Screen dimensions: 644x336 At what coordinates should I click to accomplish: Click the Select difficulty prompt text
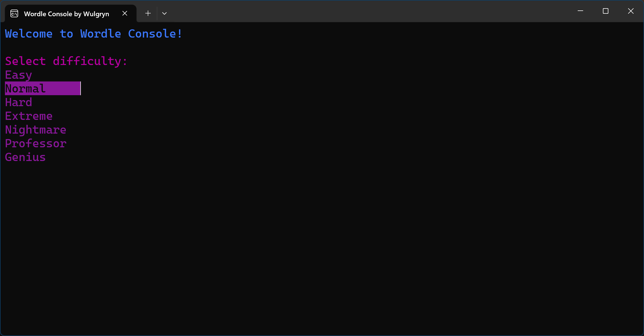[x=66, y=61]
